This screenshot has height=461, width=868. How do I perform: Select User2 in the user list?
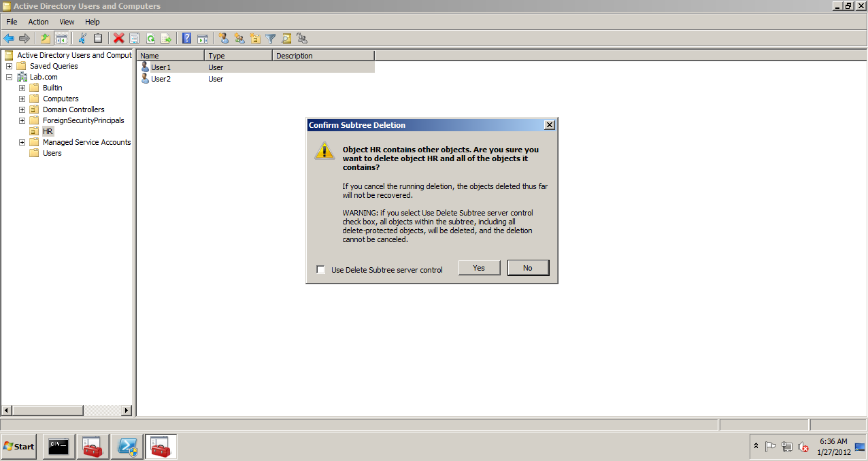[161, 79]
